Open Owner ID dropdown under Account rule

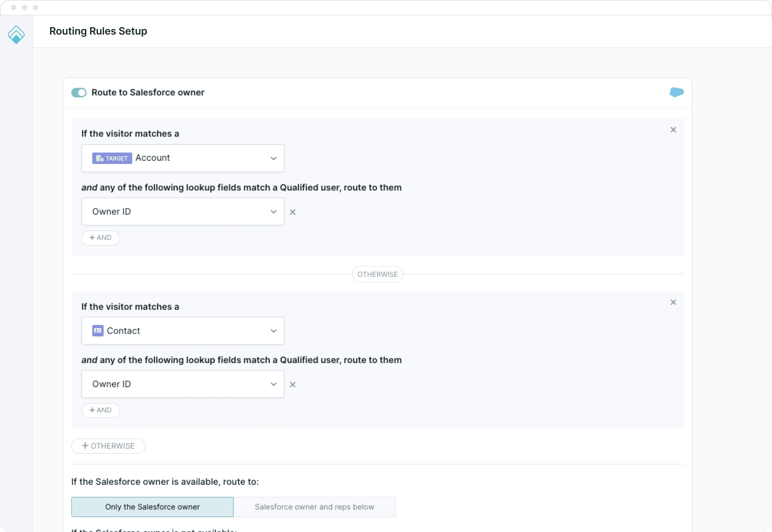[183, 211]
